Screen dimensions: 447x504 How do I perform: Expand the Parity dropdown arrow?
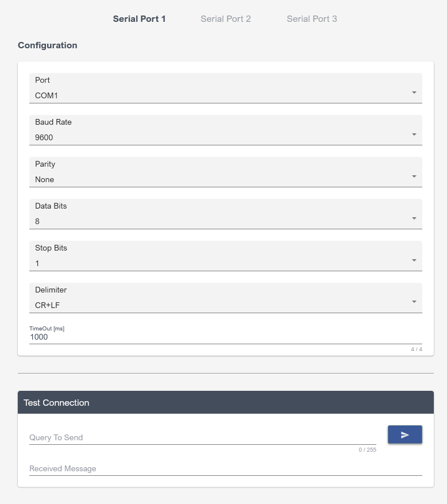[x=414, y=176]
